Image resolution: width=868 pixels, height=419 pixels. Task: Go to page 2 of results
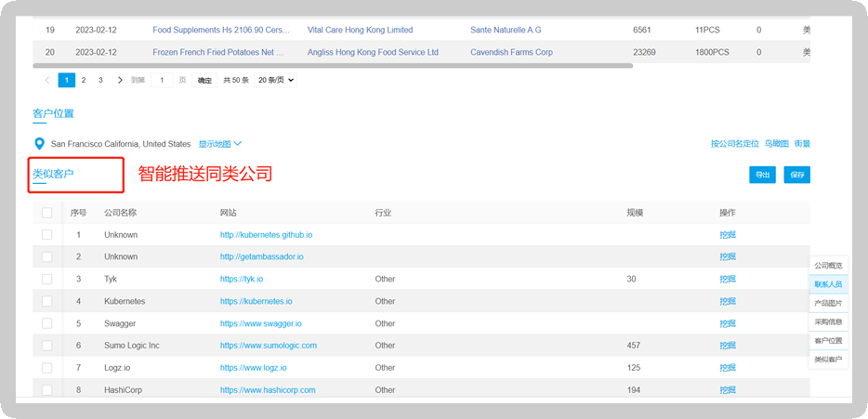coord(84,81)
